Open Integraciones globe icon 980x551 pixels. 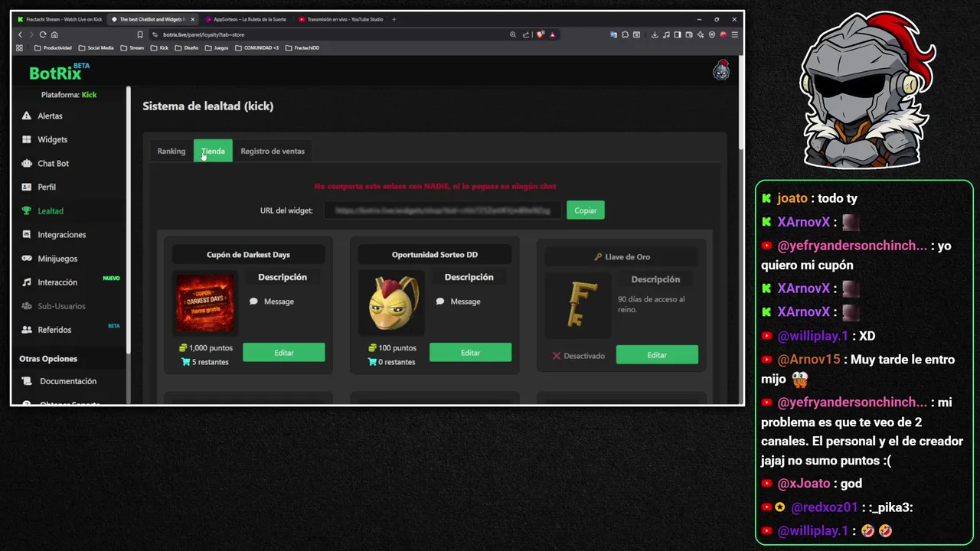click(x=27, y=234)
